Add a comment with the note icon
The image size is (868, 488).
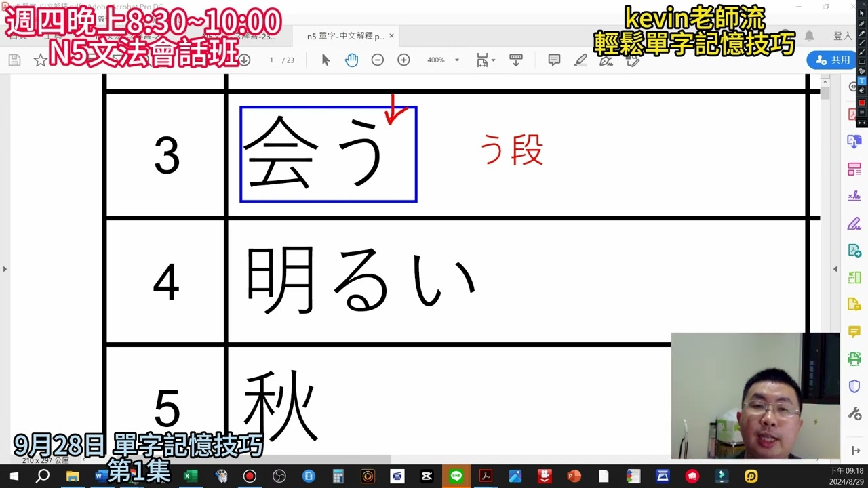(x=554, y=60)
